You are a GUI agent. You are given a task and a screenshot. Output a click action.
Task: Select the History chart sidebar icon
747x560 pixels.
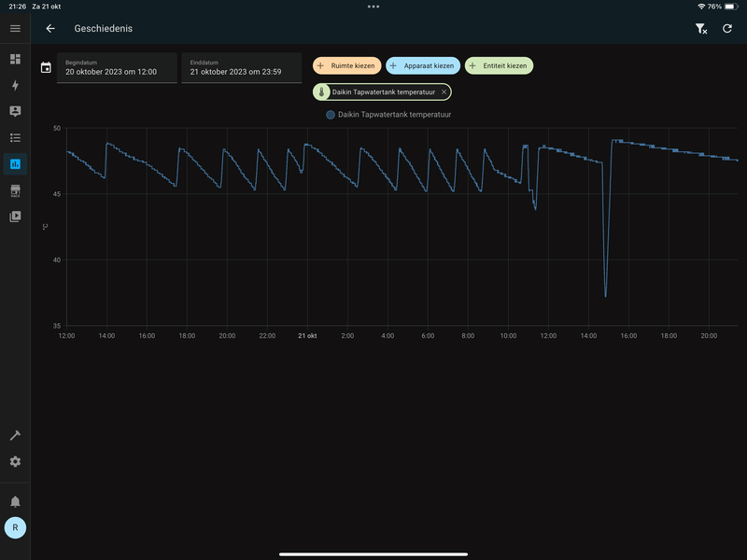coord(15,164)
